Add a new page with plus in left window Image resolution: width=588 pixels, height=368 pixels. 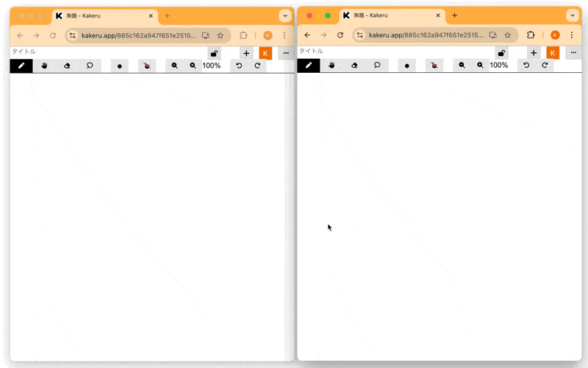tap(246, 53)
